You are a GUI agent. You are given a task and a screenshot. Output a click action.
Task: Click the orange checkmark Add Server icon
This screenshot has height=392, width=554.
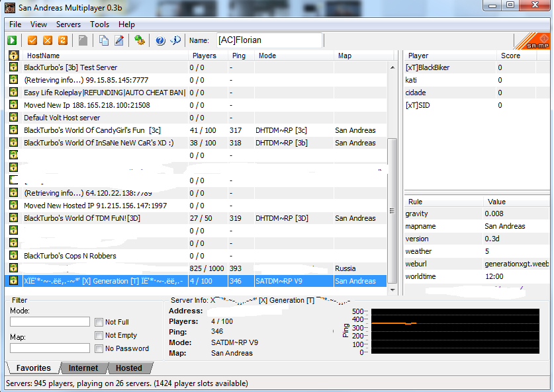[x=32, y=40]
